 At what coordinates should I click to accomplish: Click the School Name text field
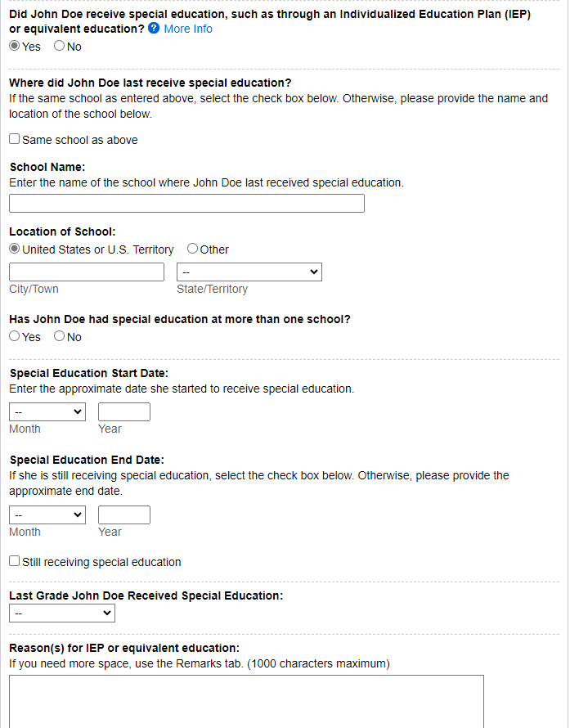click(x=186, y=204)
